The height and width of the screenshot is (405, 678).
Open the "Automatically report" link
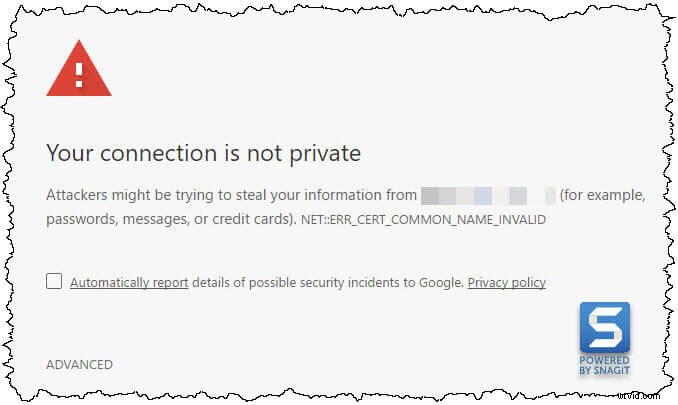[129, 282]
